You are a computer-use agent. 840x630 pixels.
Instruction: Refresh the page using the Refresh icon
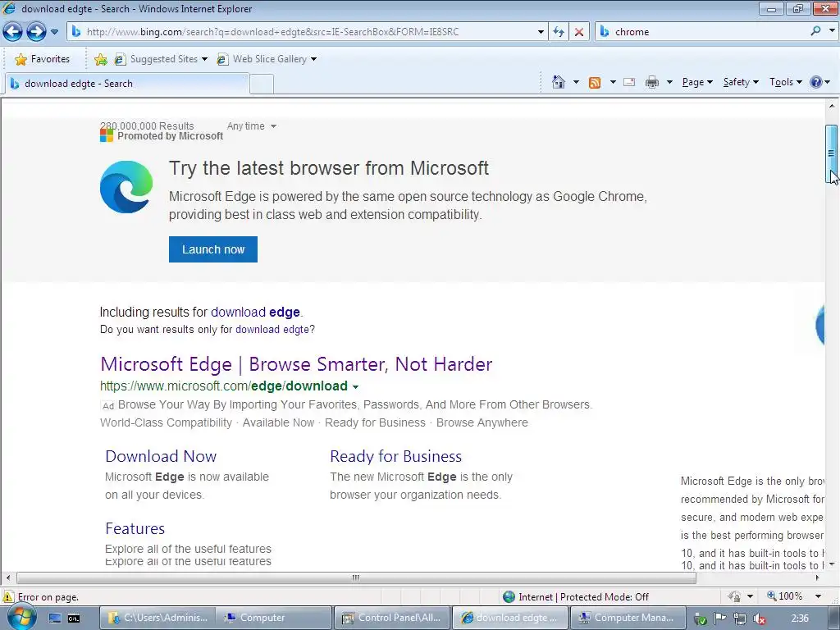coord(558,32)
